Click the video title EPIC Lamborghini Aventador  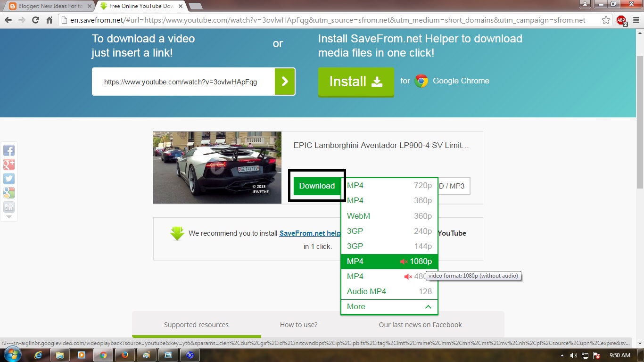[x=381, y=146]
